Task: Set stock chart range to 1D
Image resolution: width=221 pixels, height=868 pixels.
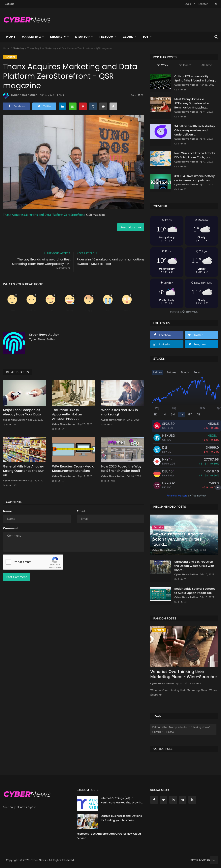Action: [x=155, y=414]
